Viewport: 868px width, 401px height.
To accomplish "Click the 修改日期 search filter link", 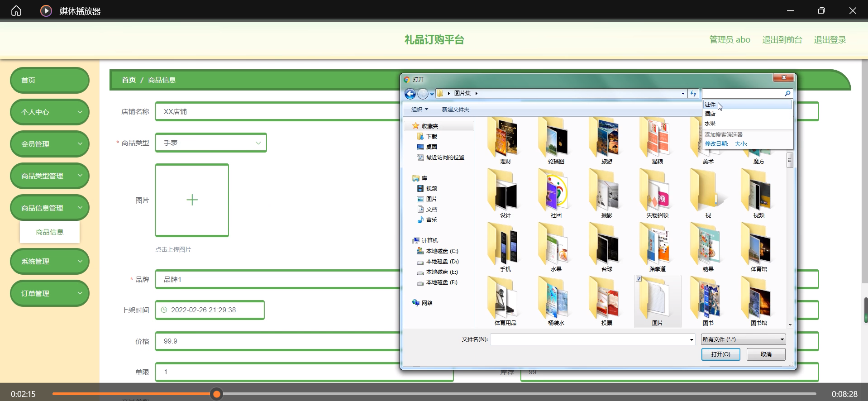I will tap(716, 144).
